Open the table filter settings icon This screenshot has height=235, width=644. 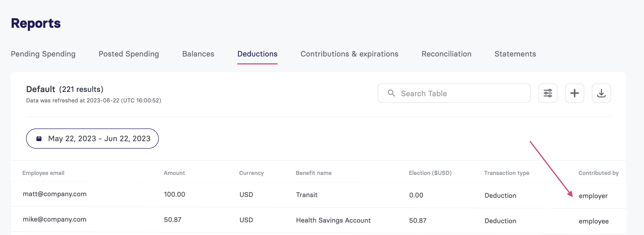click(x=547, y=93)
